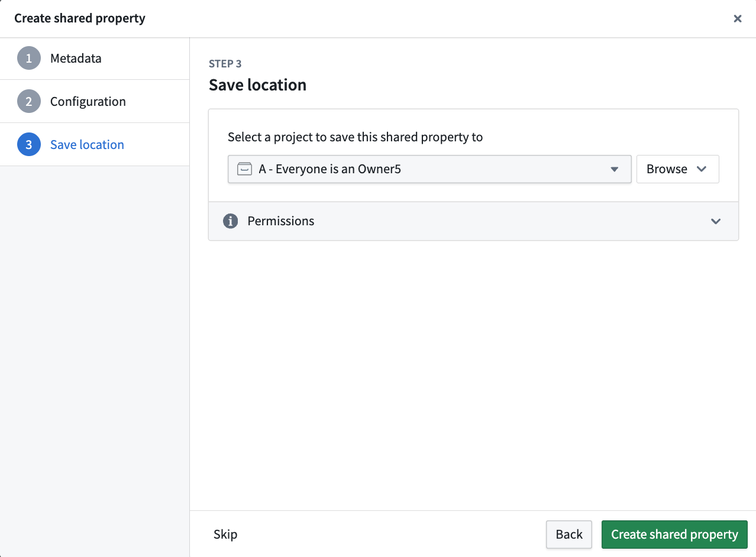The height and width of the screenshot is (557, 756).
Task: Select the A - Everyone is an Owner5 field
Action: pos(429,169)
